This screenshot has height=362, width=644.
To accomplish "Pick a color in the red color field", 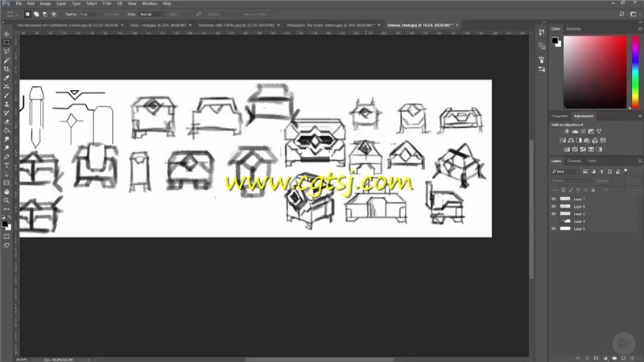I will 595,72.
